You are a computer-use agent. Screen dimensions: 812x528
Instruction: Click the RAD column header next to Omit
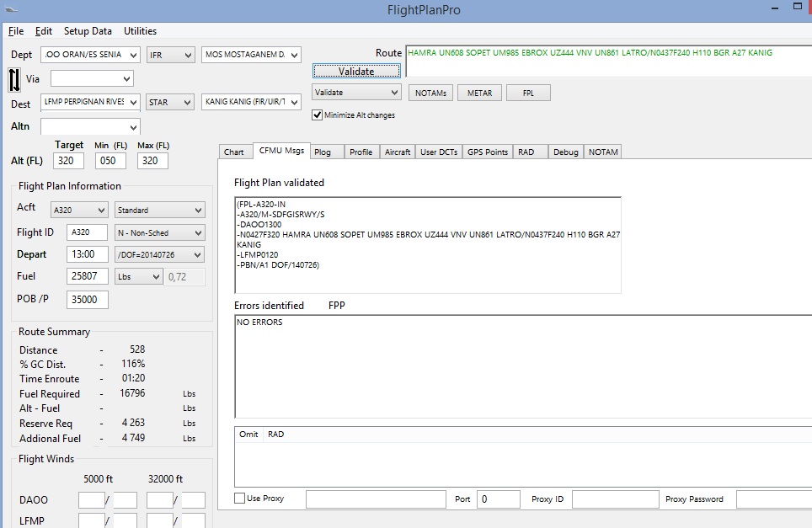tap(276, 435)
